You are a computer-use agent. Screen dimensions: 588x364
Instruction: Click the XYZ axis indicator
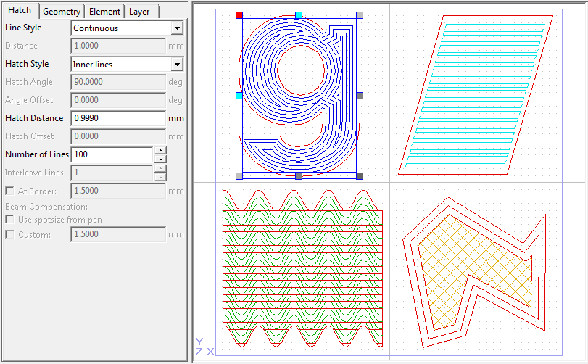click(x=204, y=347)
